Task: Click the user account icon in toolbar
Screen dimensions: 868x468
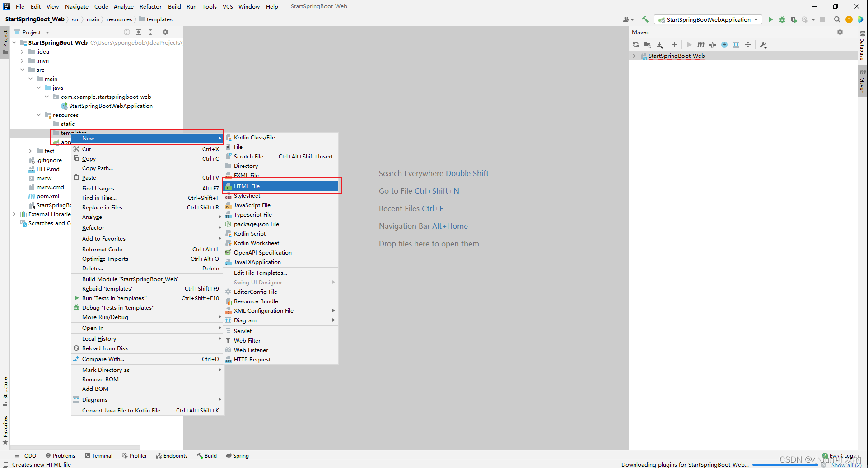Action: tap(628, 19)
